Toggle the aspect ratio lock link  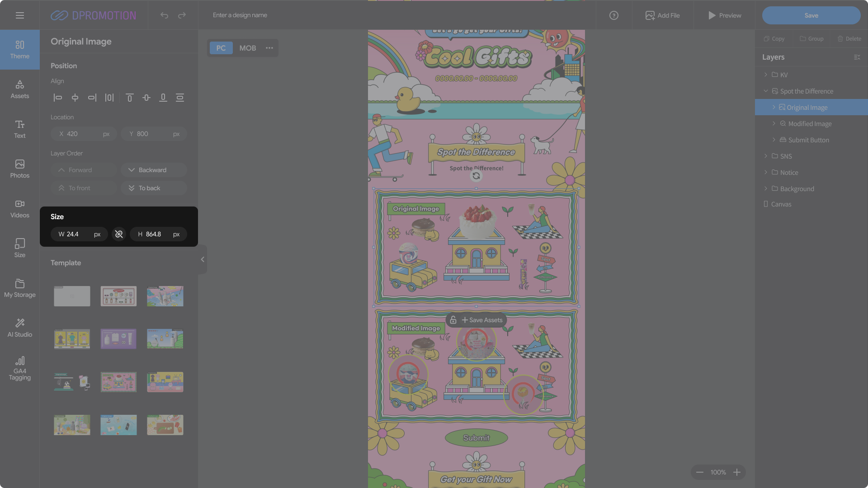(119, 234)
